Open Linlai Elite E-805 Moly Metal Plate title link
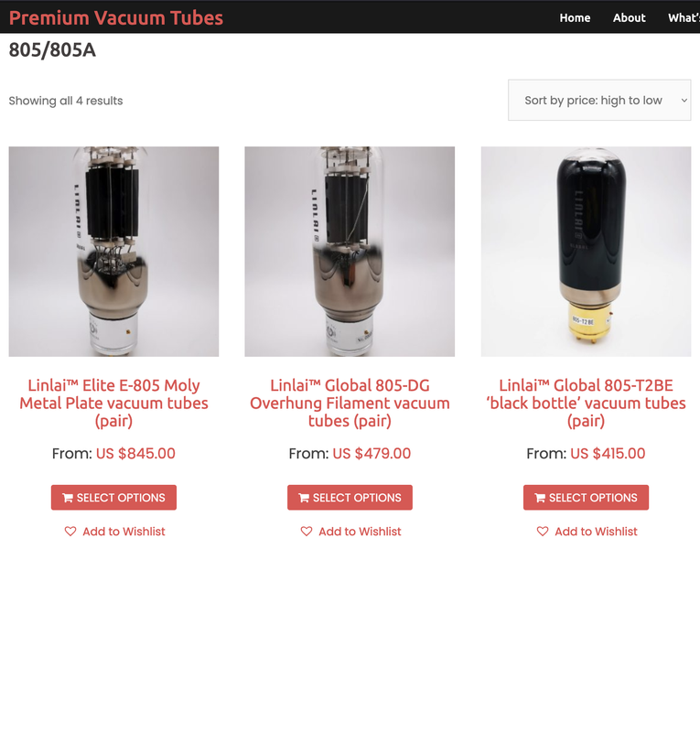The width and height of the screenshot is (700, 732). pos(114,403)
